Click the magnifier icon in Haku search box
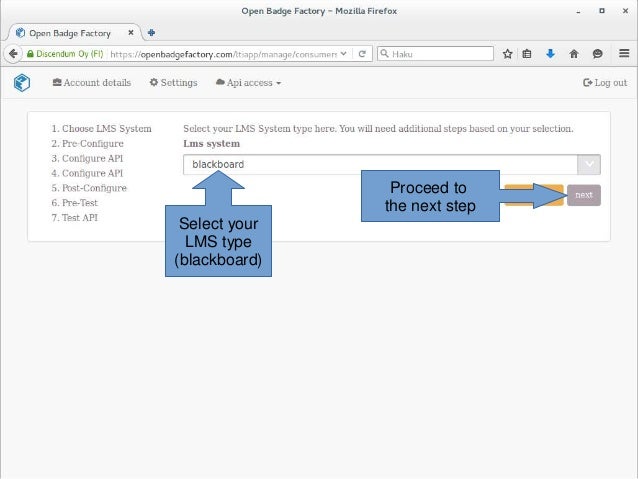This screenshot has width=638, height=479. [385, 53]
